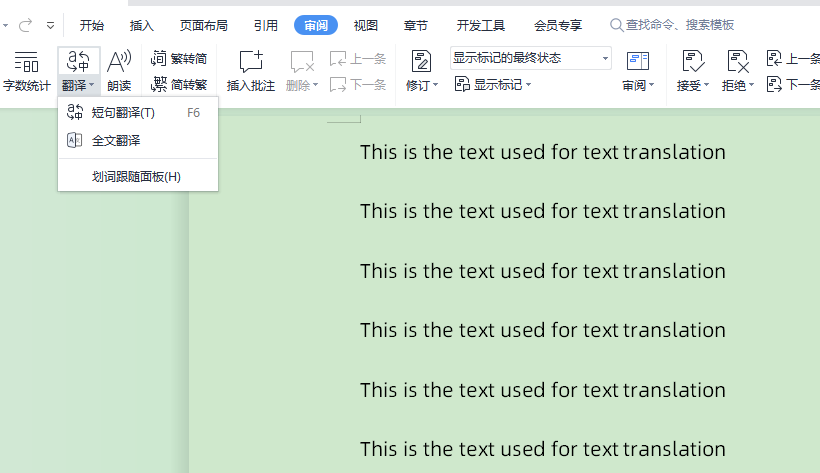Click the track changes (修订) icon
820x473 pixels.
(421, 62)
